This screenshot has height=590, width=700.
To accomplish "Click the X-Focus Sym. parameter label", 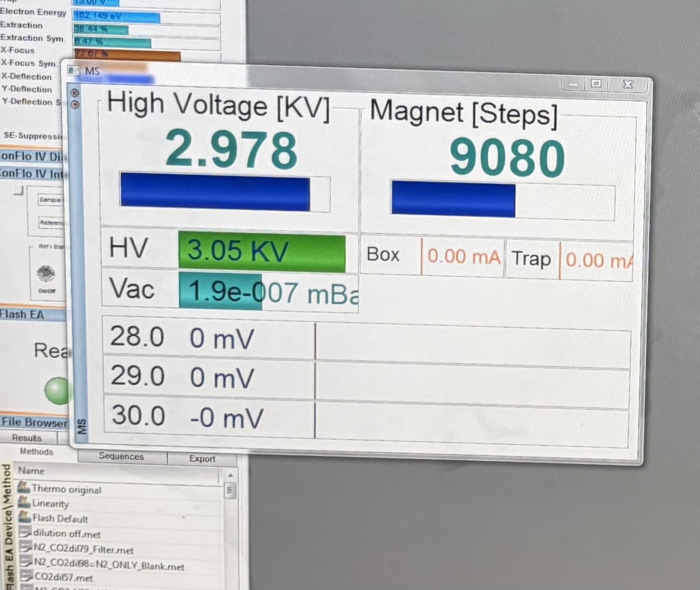I will tap(29, 63).
